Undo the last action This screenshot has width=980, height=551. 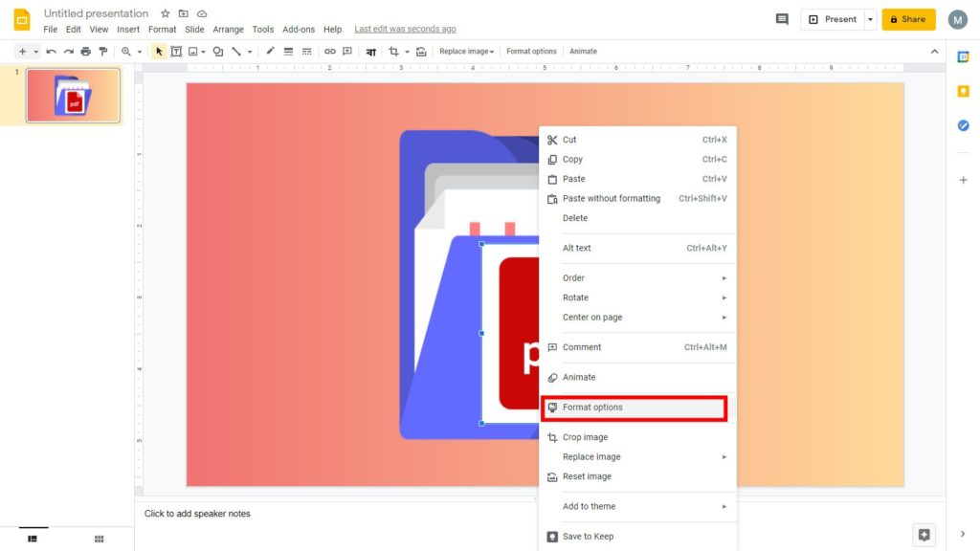point(52,52)
